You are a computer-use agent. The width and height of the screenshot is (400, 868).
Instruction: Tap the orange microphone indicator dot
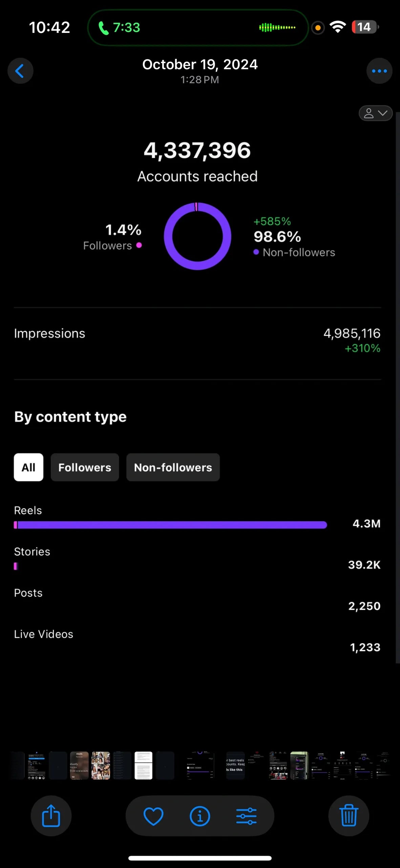318,27
